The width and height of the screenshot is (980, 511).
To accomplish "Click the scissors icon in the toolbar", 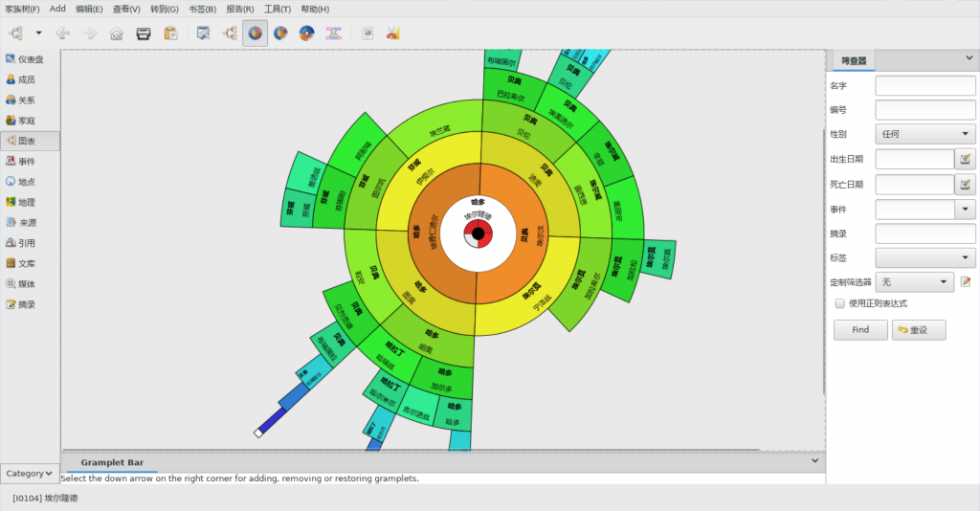I will pos(393,33).
